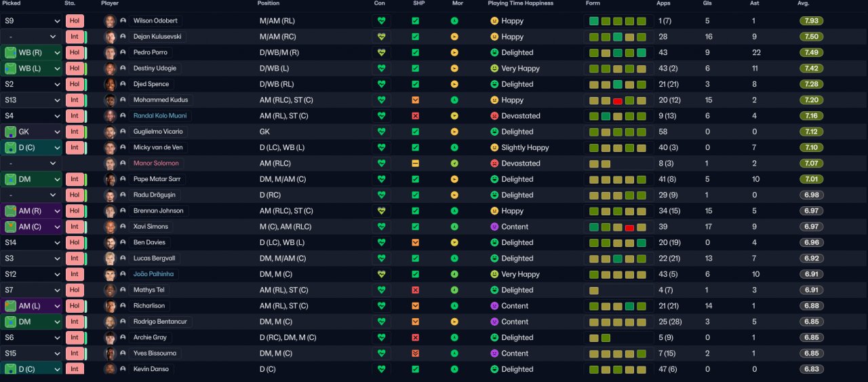Click the Int status badge for Dejan Kulusevski
Screen dimensions: 868x382
(75, 37)
